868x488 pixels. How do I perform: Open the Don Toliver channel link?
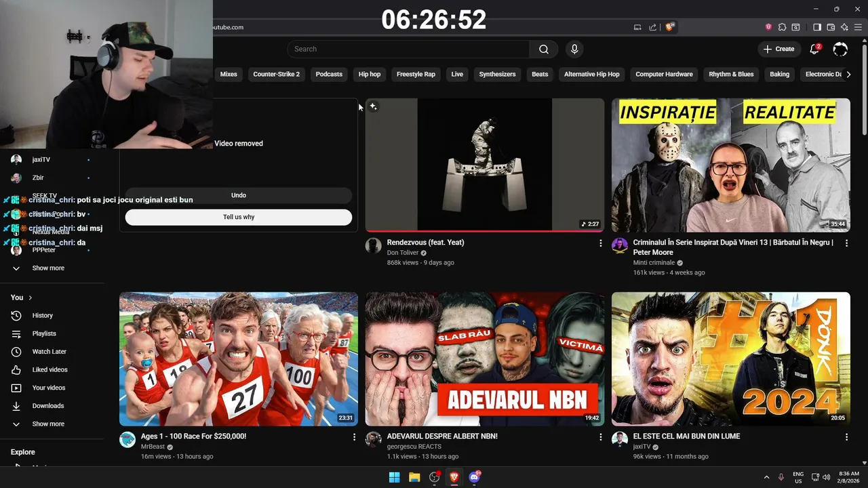coord(403,253)
